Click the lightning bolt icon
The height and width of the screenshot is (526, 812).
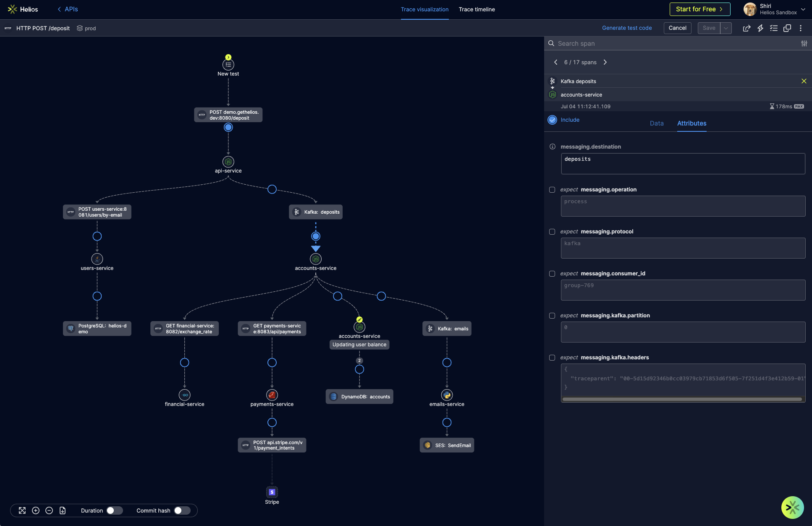(760, 28)
